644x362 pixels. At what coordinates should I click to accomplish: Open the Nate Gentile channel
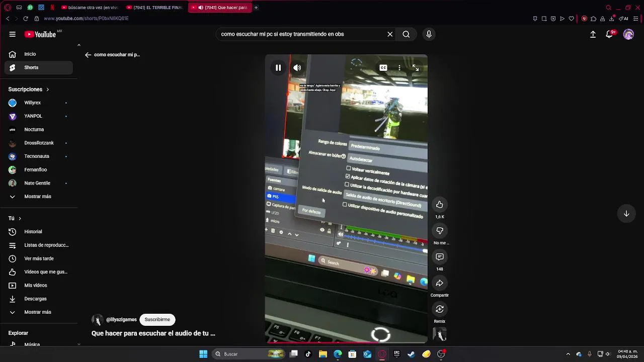coord(39,183)
